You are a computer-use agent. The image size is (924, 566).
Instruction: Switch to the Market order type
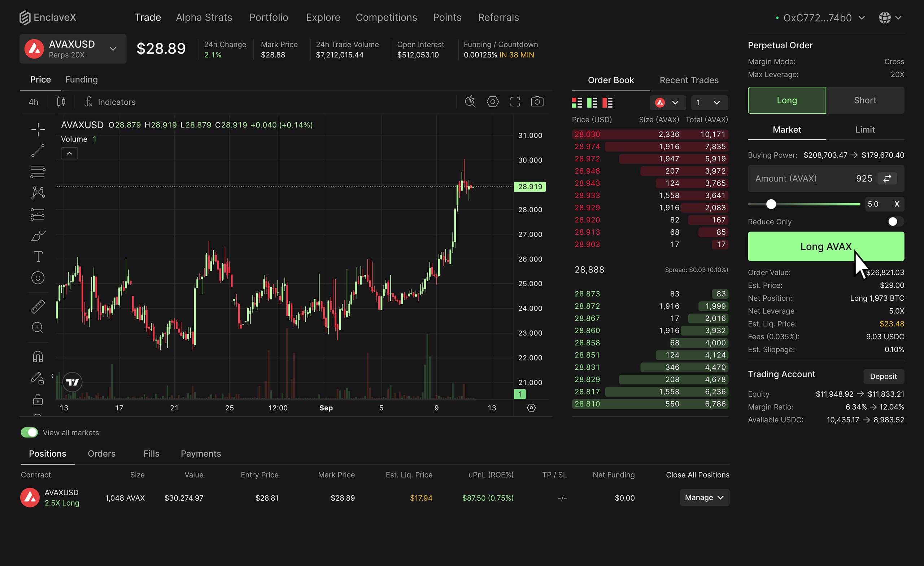[787, 130]
